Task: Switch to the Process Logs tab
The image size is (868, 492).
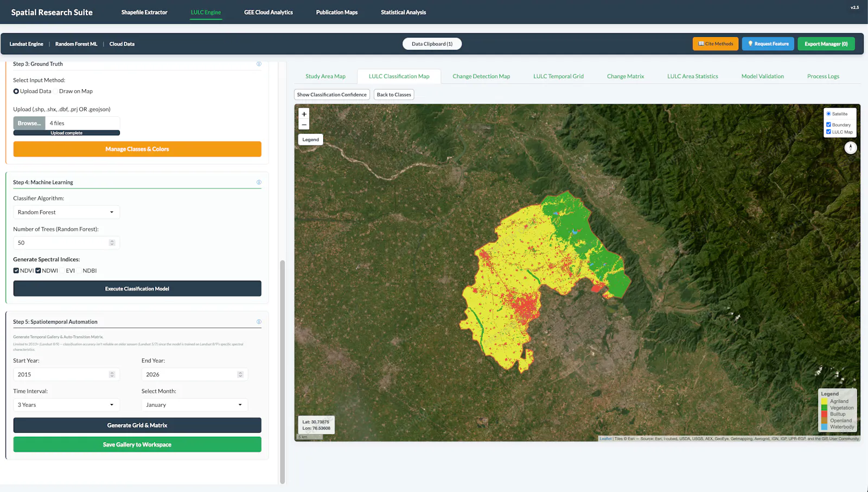Action: point(823,77)
